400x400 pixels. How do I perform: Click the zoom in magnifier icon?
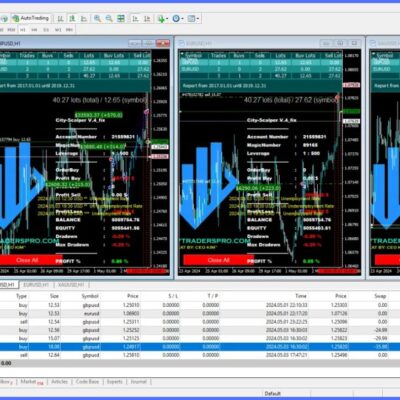(x=97, y=19)
